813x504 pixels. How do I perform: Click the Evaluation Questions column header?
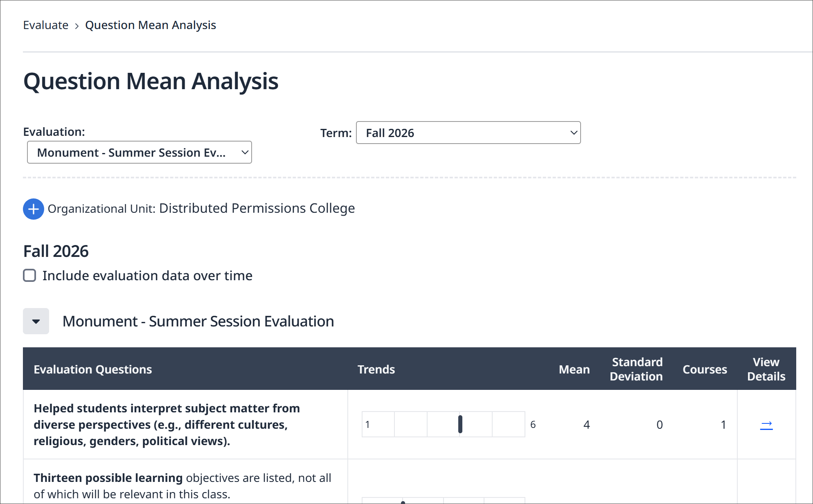pyautogui.click(x=93, y=369)
